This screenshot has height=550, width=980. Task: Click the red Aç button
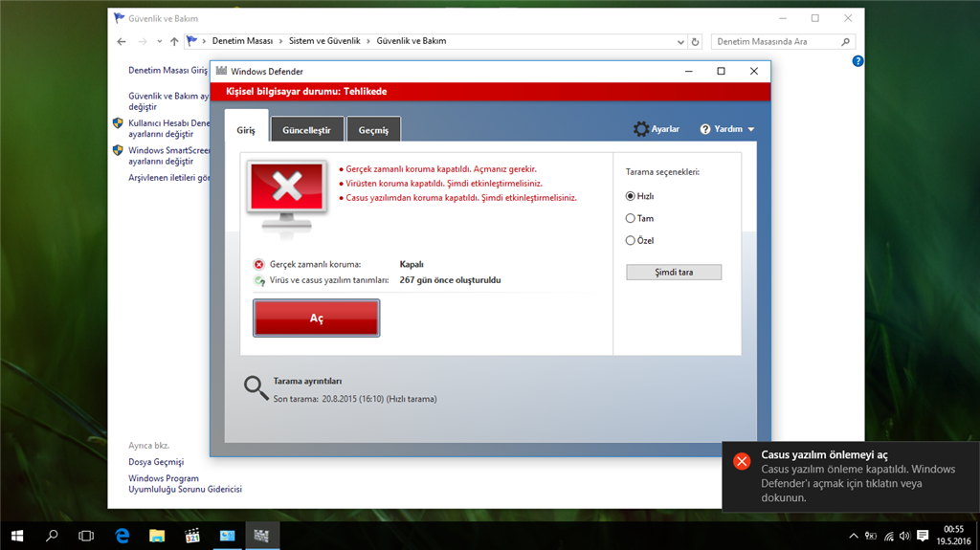(x=316, y=319)
